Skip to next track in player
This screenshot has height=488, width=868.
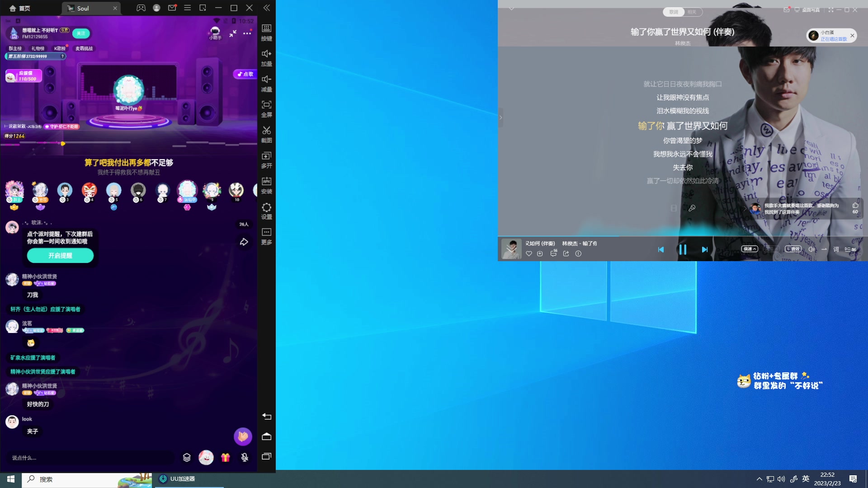(x=704, y=249)
